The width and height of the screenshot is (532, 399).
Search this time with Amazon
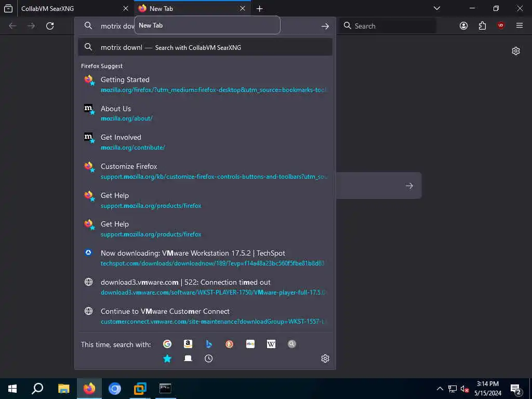[188, 344]
